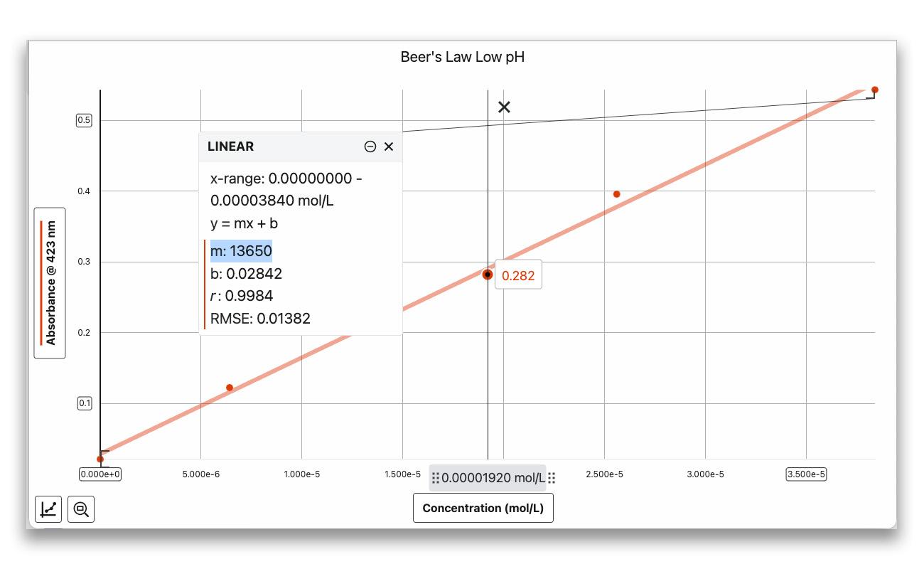Edit the 0.1 y-axis minimum value
Screen dimensions: 924x569
[x=84, y=403]
